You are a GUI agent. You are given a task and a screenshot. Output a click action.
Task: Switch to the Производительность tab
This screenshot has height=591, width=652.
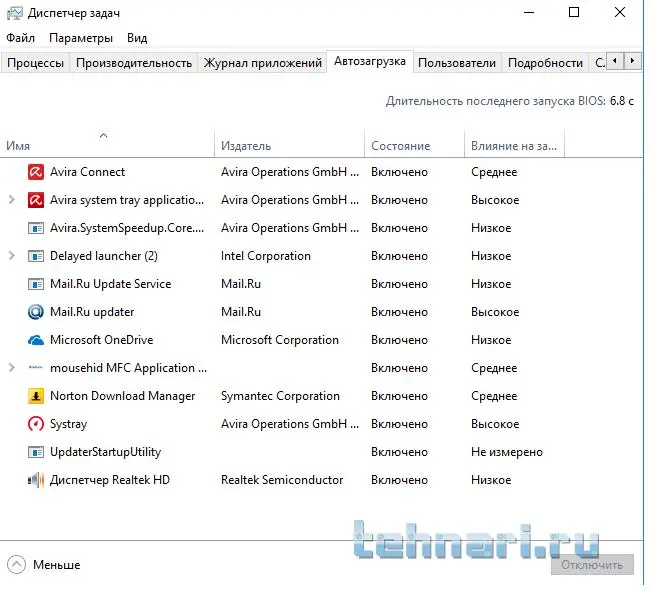tap(133, 63)
